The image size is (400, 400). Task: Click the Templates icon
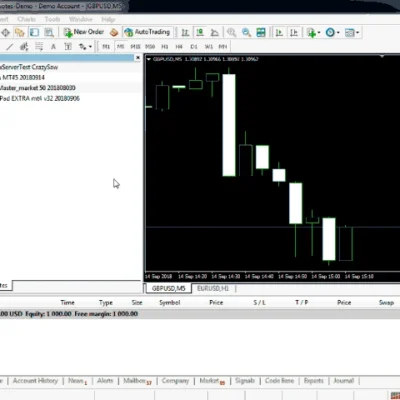point(349,32)
